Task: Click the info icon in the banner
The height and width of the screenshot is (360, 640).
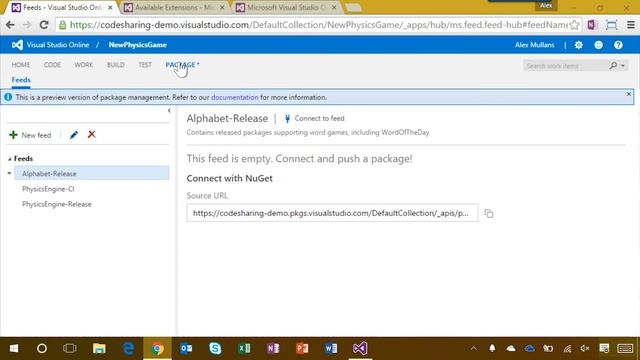Action: [8, 97]
